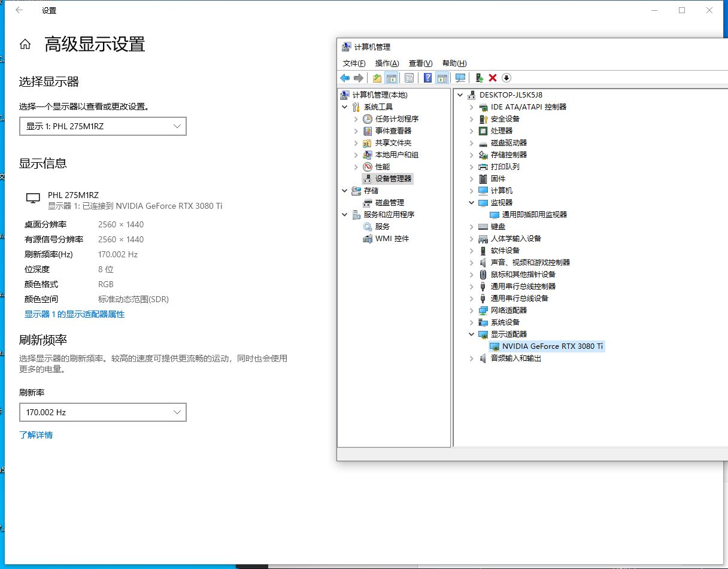Click the forward navigation arrow in the toolbar

coord(359,78)
